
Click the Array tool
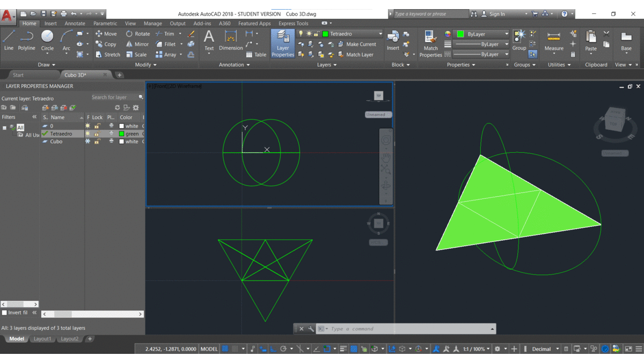click(166, 54)
